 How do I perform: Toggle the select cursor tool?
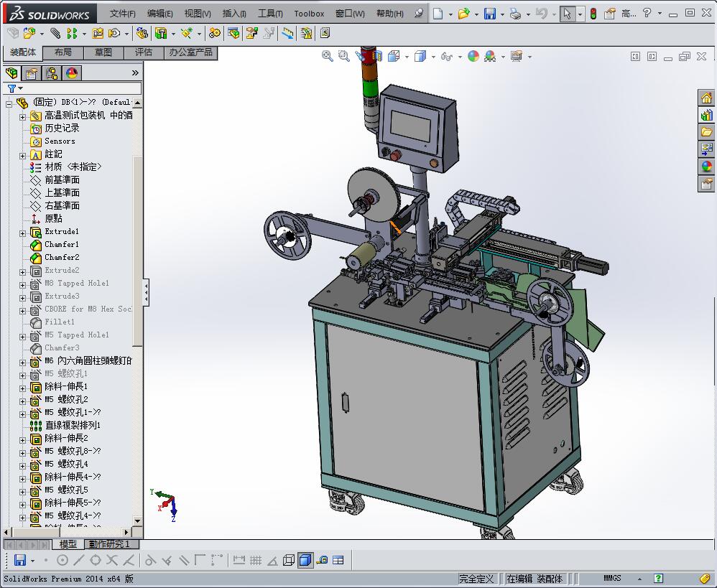568,14
